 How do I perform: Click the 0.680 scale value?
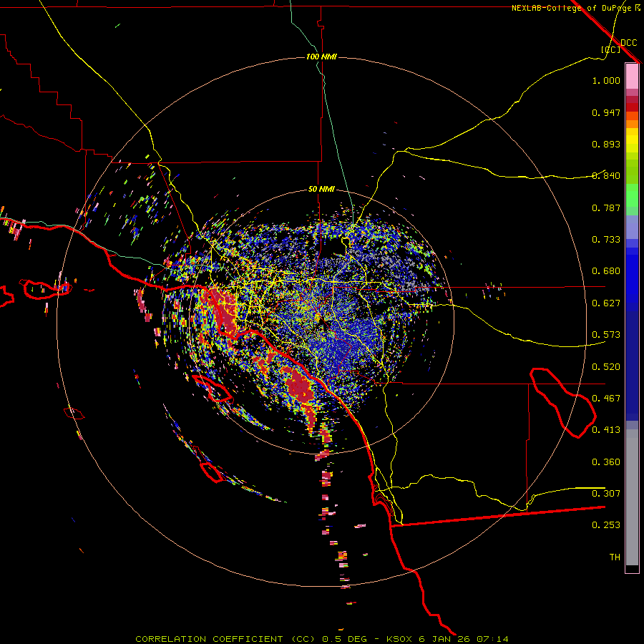pos(606,271)
